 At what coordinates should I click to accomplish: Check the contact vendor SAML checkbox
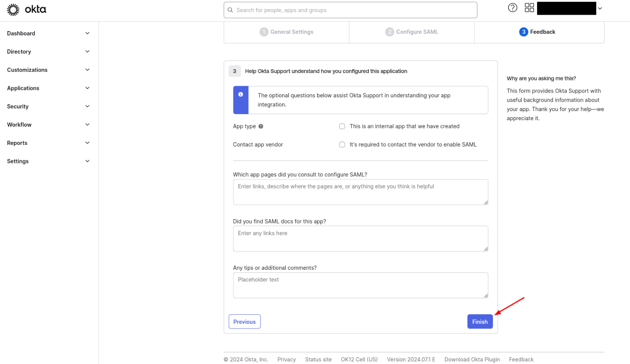(x=342, y=144)
